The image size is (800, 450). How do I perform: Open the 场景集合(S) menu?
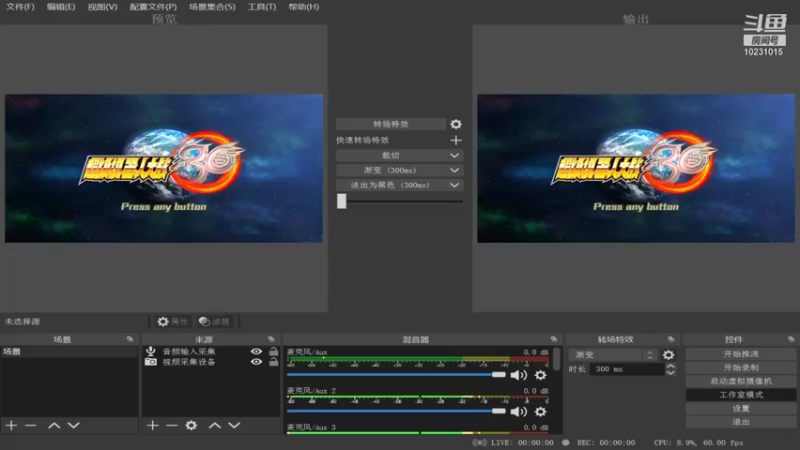[212, 7]
